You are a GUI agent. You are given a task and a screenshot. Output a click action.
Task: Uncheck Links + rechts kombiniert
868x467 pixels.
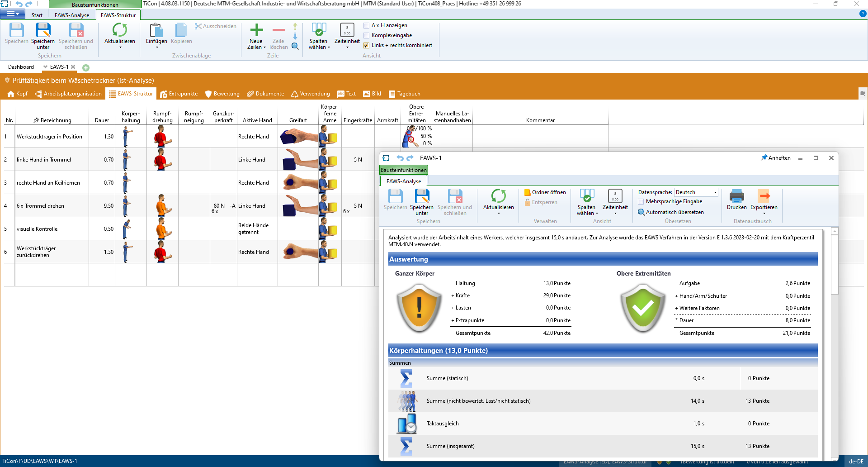click(367, 45)
